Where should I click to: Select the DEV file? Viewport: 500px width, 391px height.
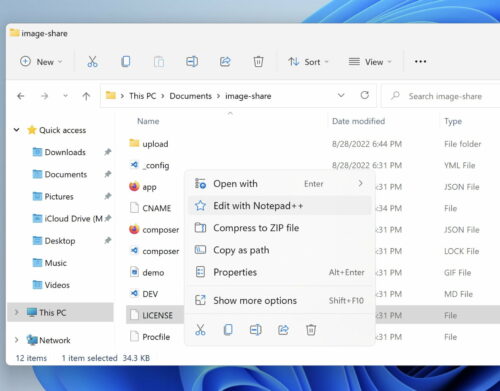click(150, 294)
